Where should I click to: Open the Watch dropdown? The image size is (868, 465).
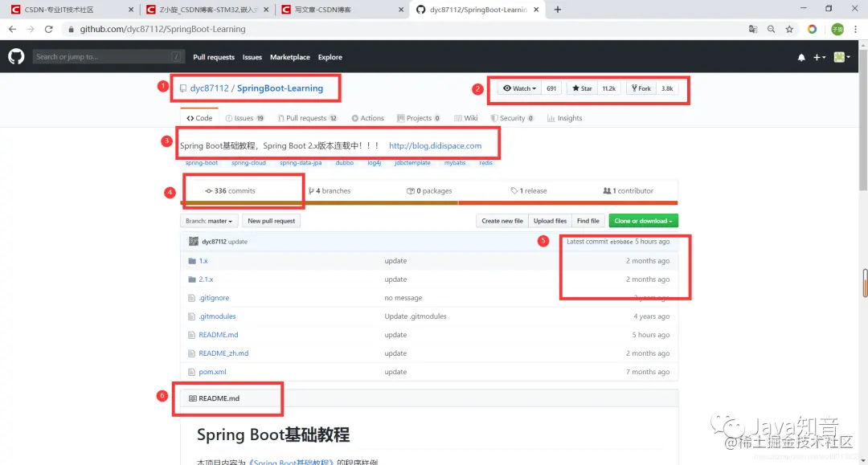pyautogui.click(x=519, y=88)
